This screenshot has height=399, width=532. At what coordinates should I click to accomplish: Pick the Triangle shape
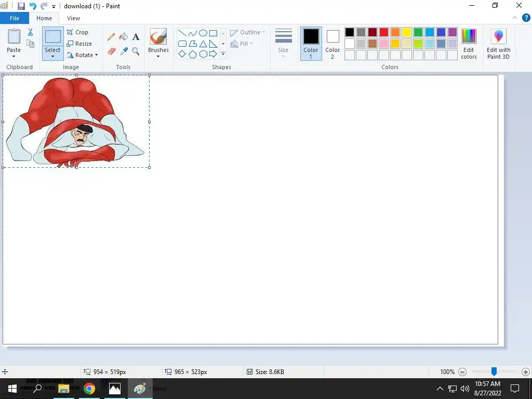[x=203, y=44]
